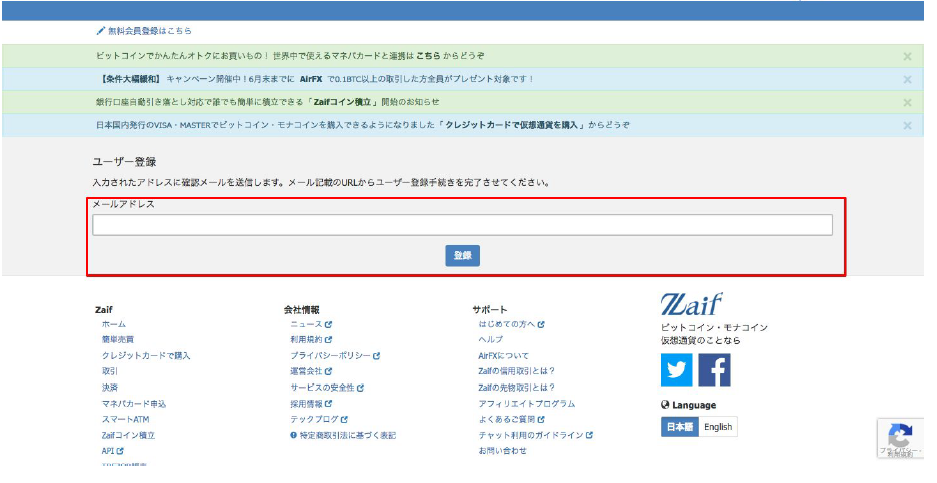
Task: Open チャット利用のガイドライン link
Action: tap(535, 435)
